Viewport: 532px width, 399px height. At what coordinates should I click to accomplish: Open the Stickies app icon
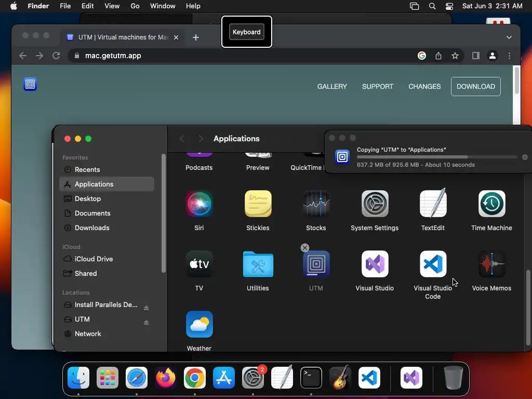[x=258, y=204]
